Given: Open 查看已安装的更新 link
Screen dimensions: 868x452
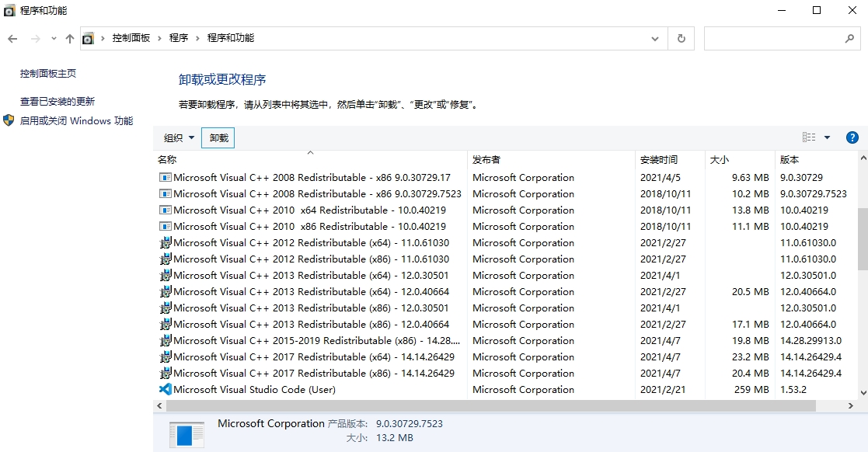Looking at the screenshot, I should [58, 102].
